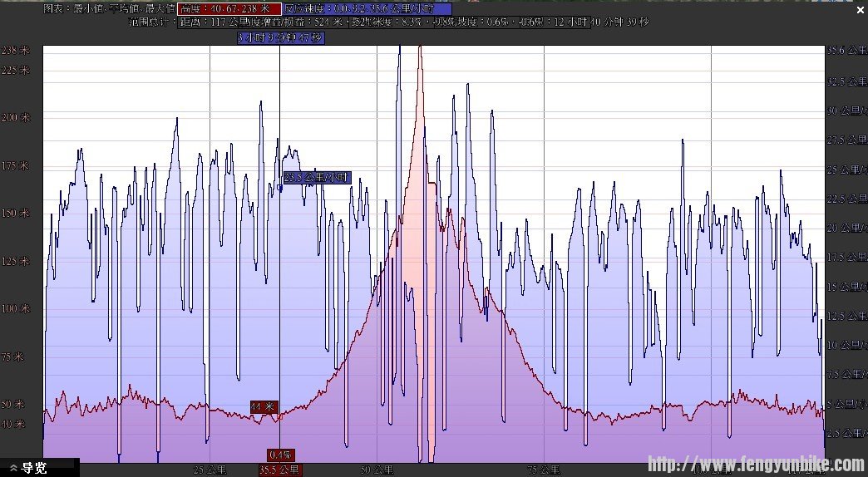Click the 44 米 elevation tooltip
The height and width of the screenshot is (477, 868).
pyautogui.click(x=264, y=407)
